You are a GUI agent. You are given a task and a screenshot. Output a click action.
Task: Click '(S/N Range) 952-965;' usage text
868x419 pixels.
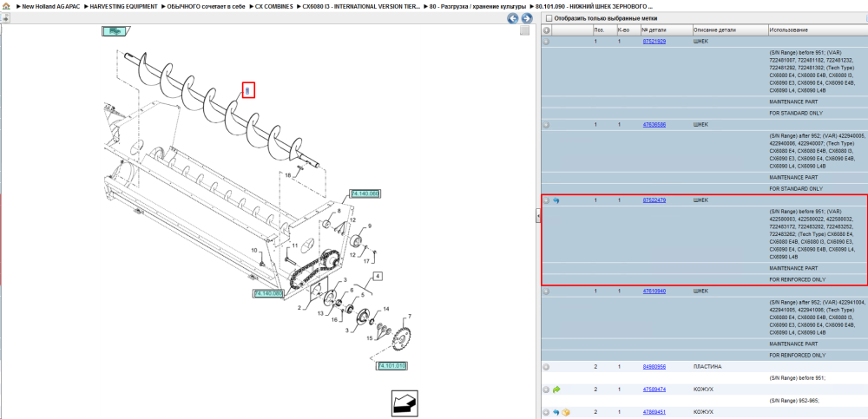[792, 401]
